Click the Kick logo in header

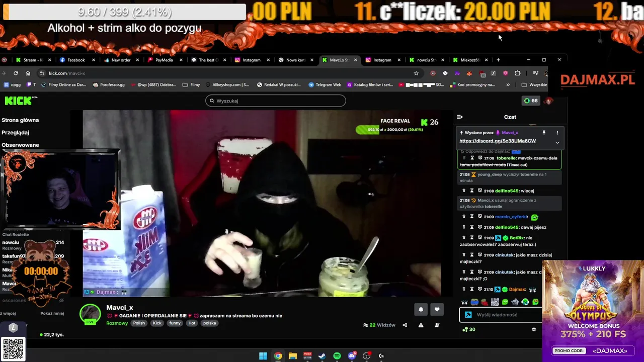click(19, 101)
